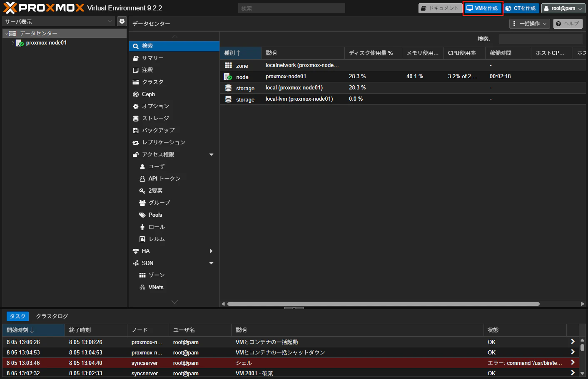Click the ゾーン grid icon
Viewport: 588px width, 379px height.
point(142,275)
